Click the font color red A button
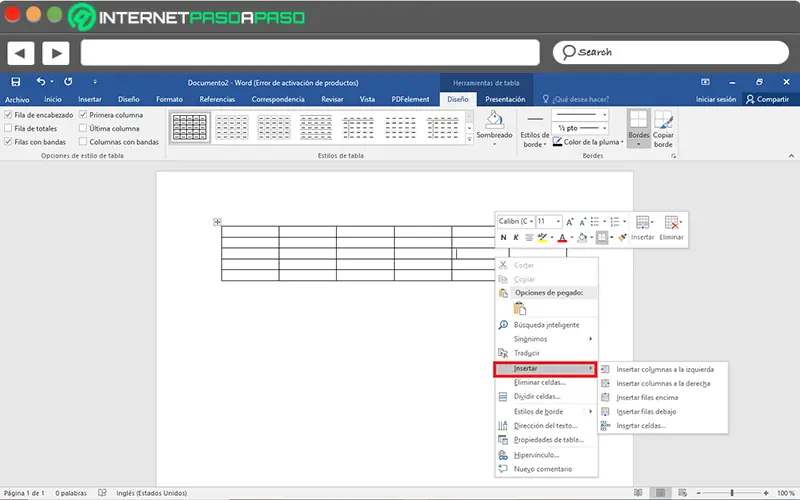The height and width of the screenshot is (500, 800). click(562, 237)
